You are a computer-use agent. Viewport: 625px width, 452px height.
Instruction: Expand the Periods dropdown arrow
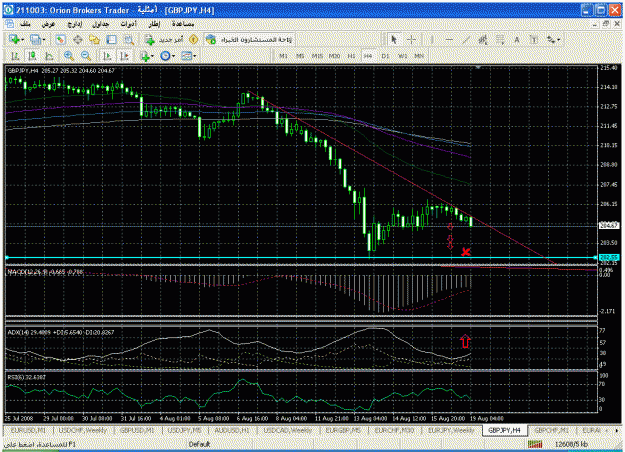click(173, 56)
